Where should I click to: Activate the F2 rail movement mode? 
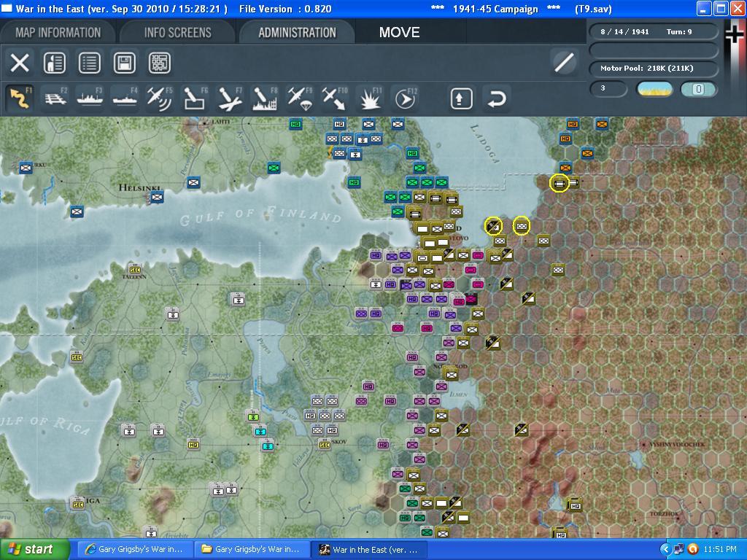pos(55,98)
